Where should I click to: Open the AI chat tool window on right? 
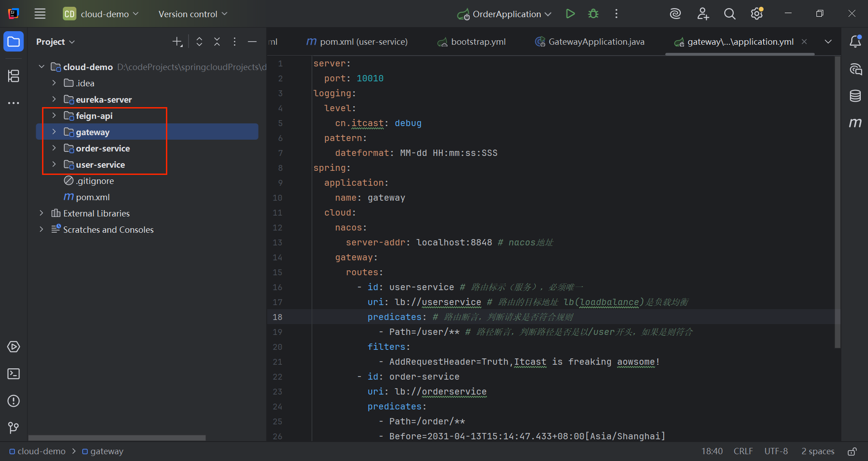[855, 69]
